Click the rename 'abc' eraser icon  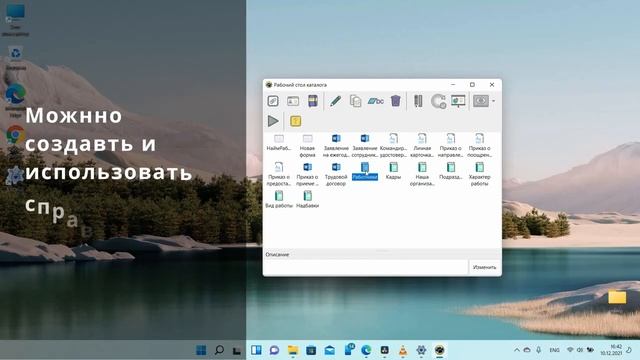click(x=376, y=101)
